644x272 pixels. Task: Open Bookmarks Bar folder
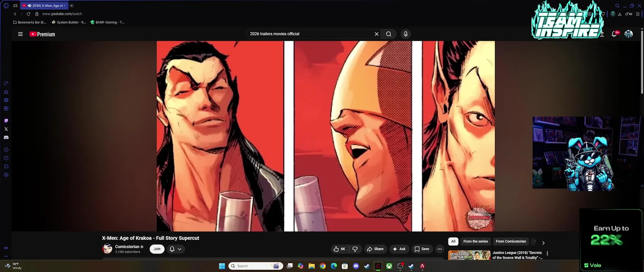(29, 22)
